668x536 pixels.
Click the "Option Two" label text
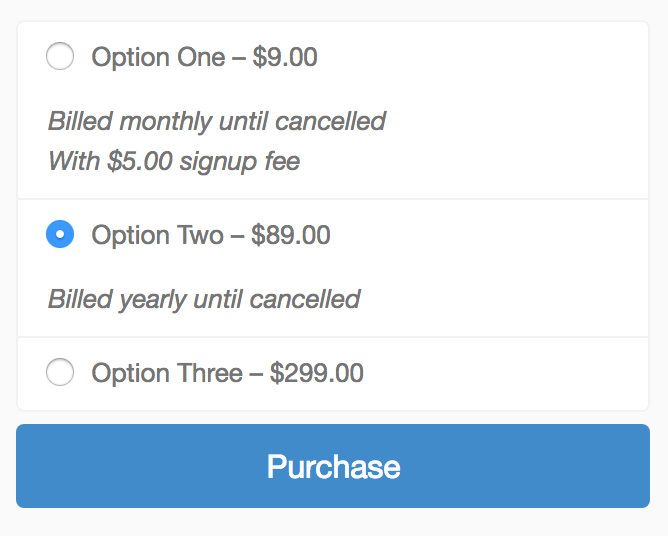click(x=157, y=235)
